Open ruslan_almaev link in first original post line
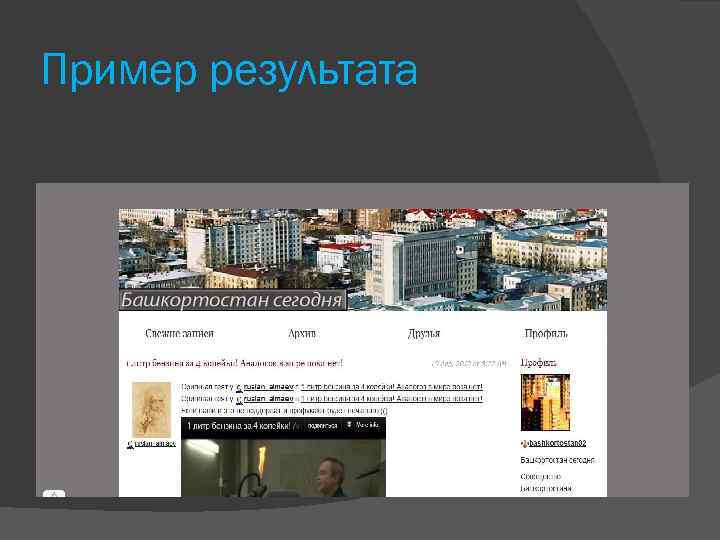 click(268, 387)
